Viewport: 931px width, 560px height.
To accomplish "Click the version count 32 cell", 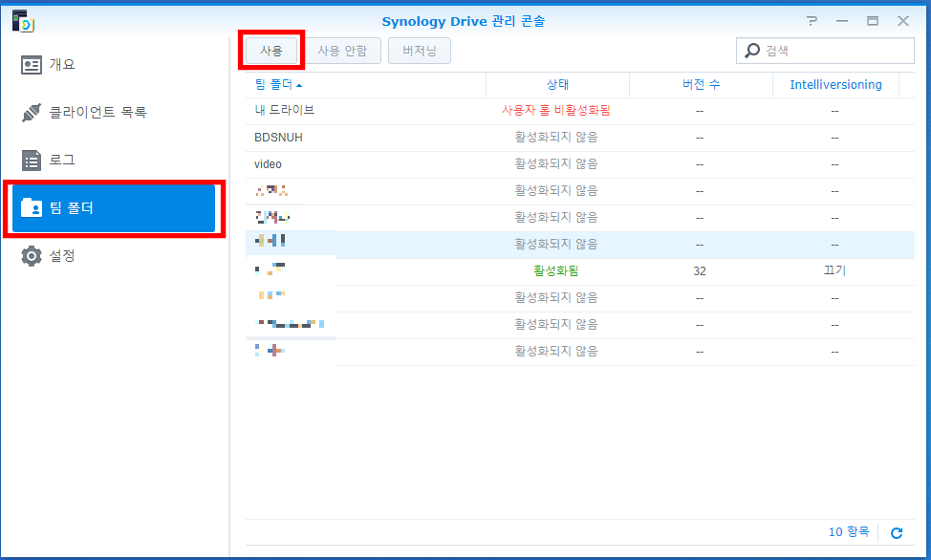I will (700, 271).
